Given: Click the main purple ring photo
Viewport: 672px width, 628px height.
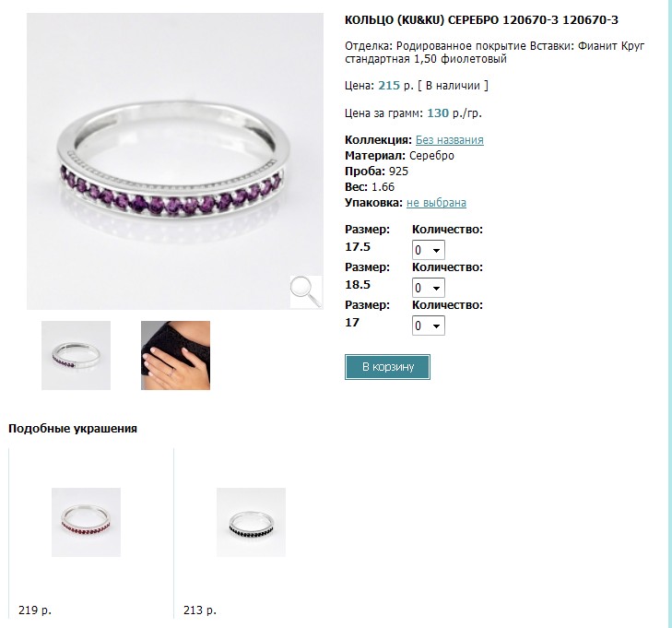Looking at the screenshot, I should (x=175, y=161).
